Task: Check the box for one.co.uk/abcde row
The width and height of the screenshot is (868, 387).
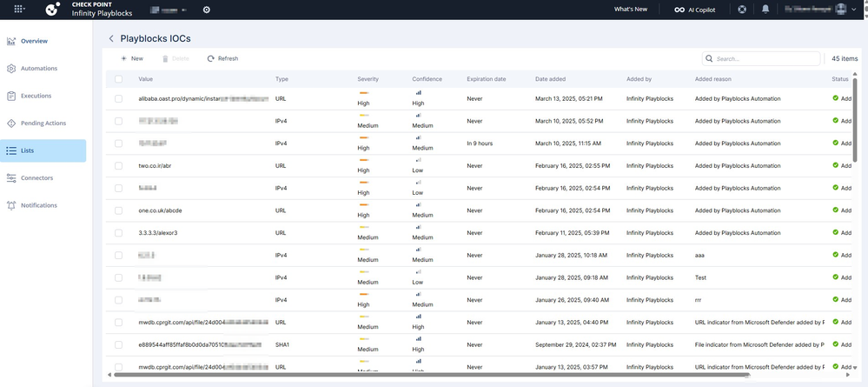Action: click(x=119, y=210)
